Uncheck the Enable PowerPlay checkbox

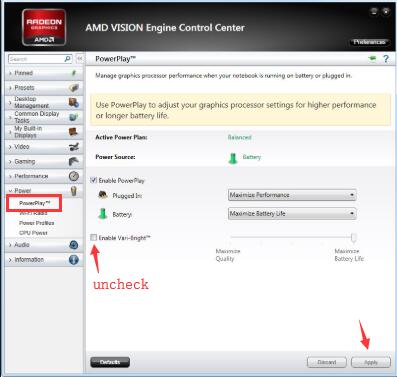click(94, 180)
